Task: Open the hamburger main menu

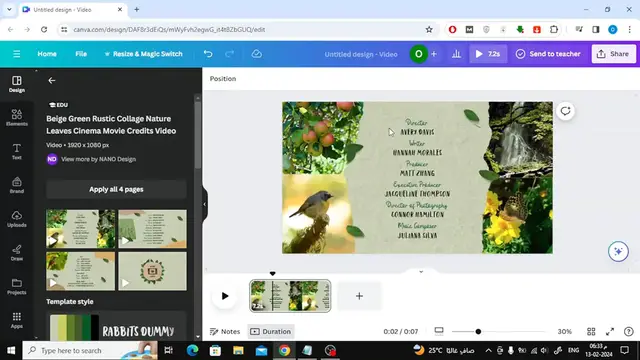Action: coord(16,54)
